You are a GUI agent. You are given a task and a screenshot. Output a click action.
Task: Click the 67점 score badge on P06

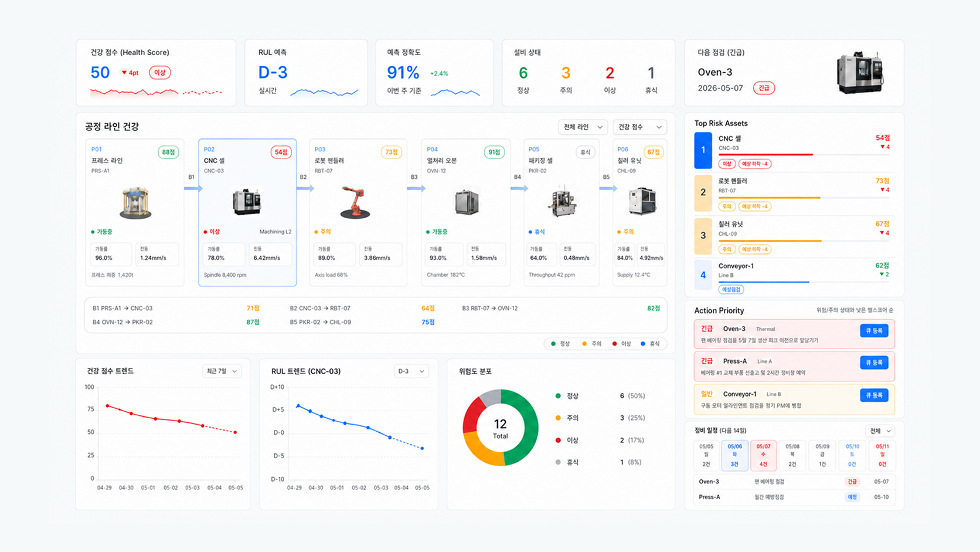click(x=653, y=152)
